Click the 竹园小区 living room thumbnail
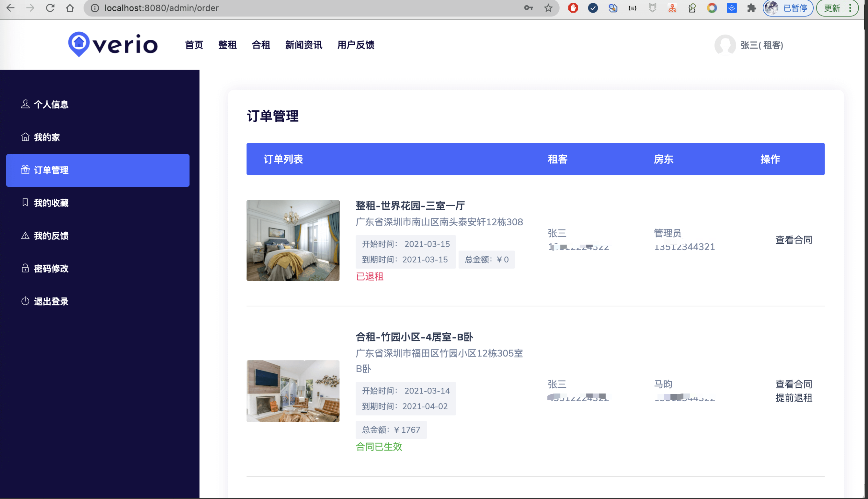868x499 pixels. pos(293,391)
